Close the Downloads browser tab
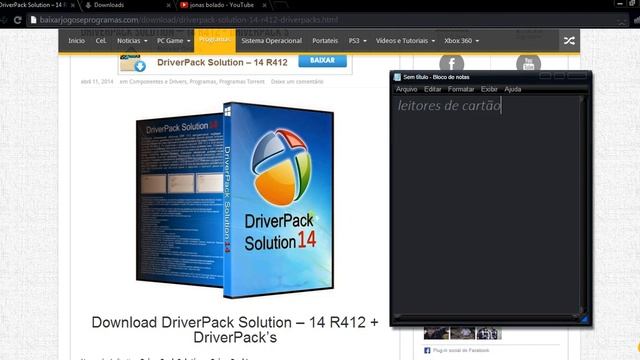The image size is (640, 360). 169,5
